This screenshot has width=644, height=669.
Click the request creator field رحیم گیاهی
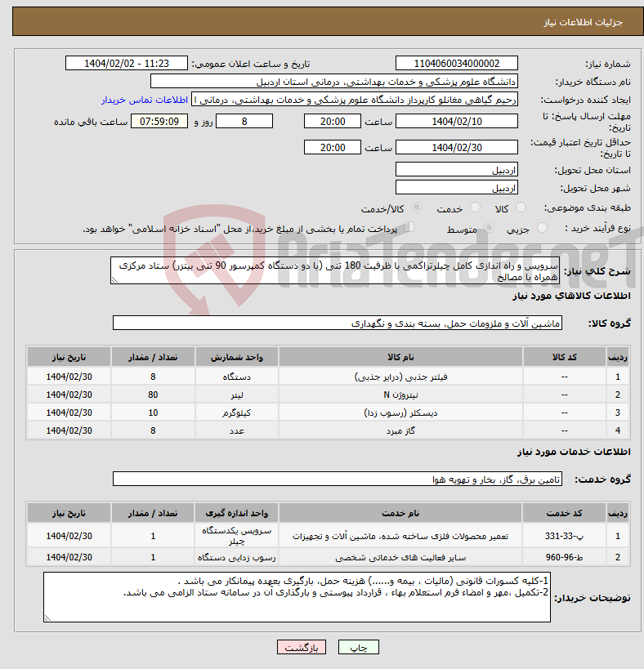[355, 100]
